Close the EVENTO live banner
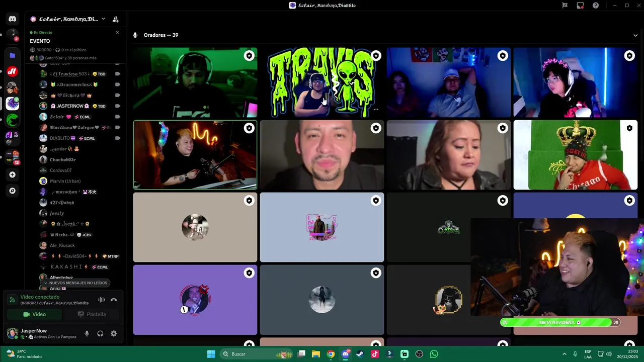 click(x=117, y=33)
